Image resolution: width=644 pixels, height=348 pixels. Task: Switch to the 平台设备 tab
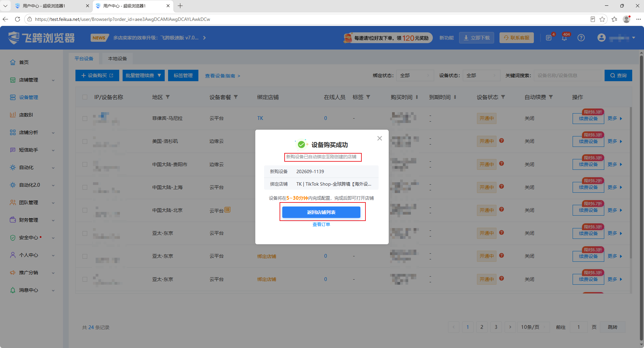[x=84, y=59]
